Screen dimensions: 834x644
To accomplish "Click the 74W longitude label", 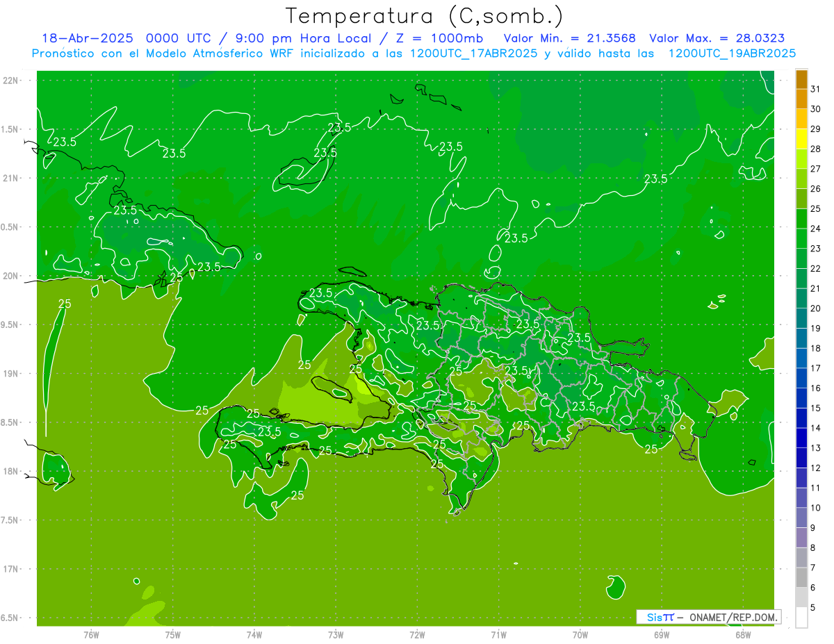I will pyautogui.click(x=254, y=634).
